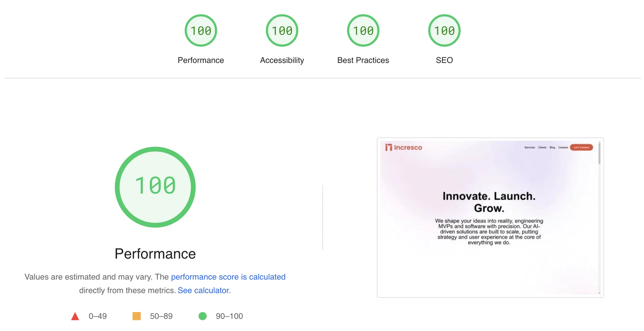Screen dimensions: 644x331
Task: Click the website preview thumbnail
Action: (490, 217)
